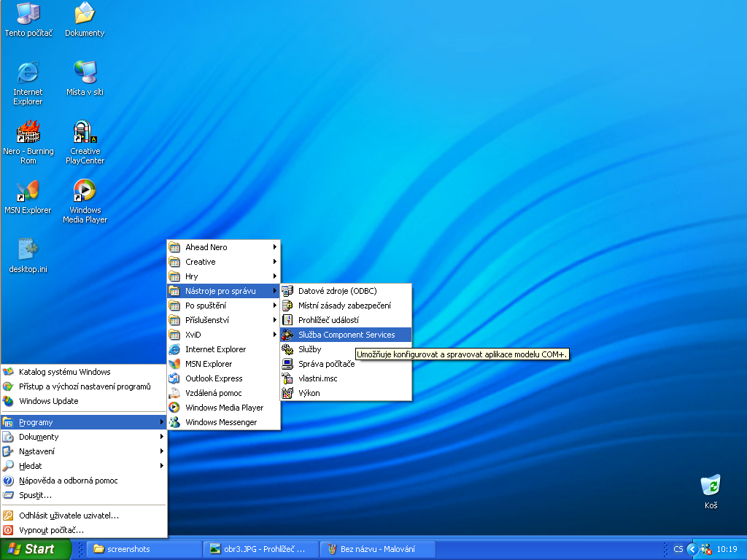The height and width of the screenshot is (560, 747).
Task: Expand the Programy submenu
Action: [84, 422]
